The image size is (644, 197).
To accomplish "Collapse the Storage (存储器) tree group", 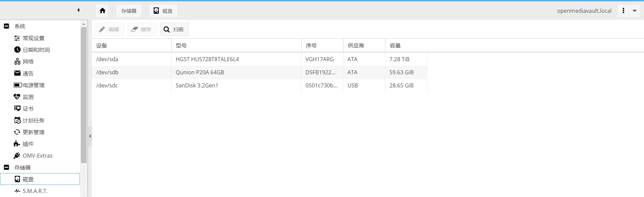I will click(6, 167).
